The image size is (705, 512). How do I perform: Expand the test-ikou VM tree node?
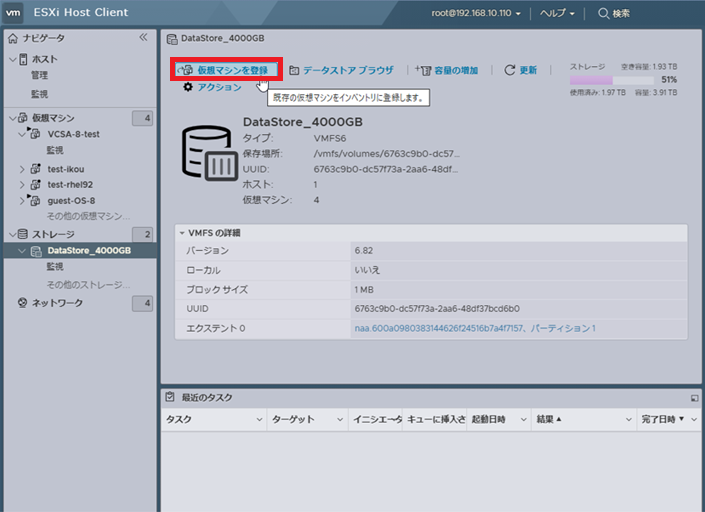[22, 169]
